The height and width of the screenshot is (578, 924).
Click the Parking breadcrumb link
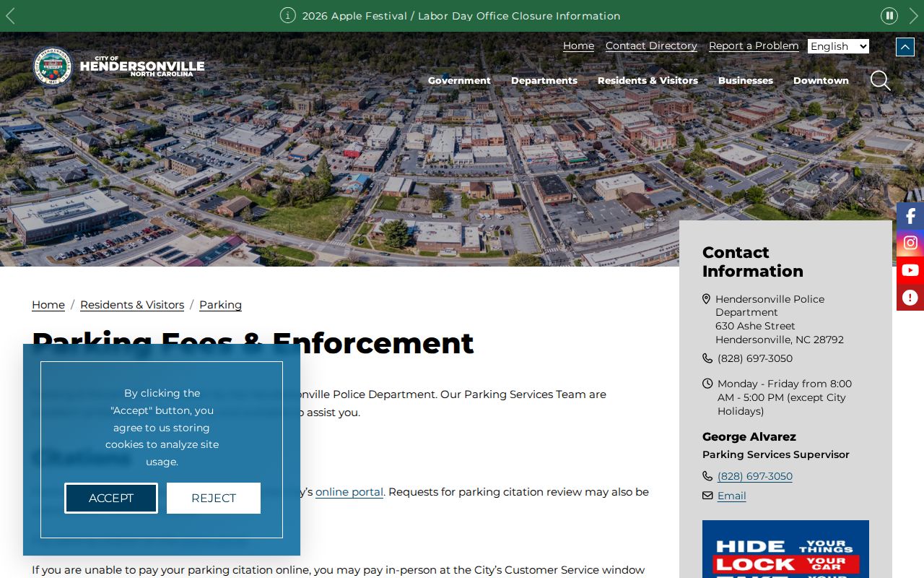[x=220, y=305]
